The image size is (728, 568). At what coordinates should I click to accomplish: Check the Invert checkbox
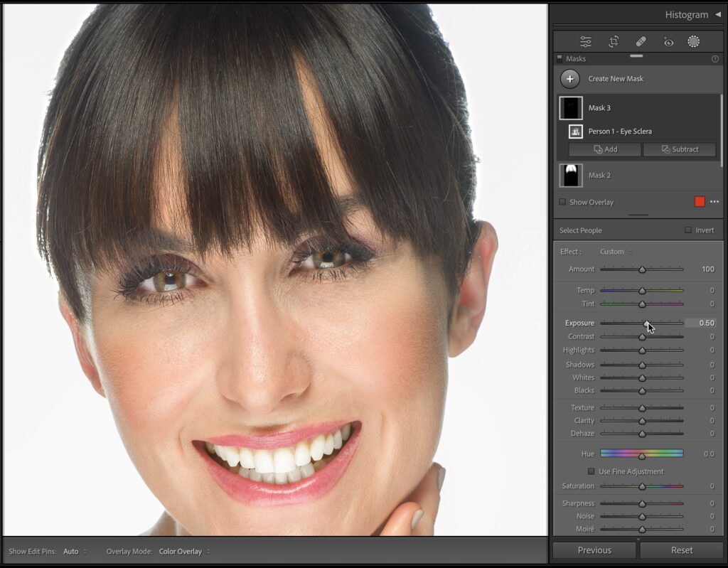(x=687, y=230)
